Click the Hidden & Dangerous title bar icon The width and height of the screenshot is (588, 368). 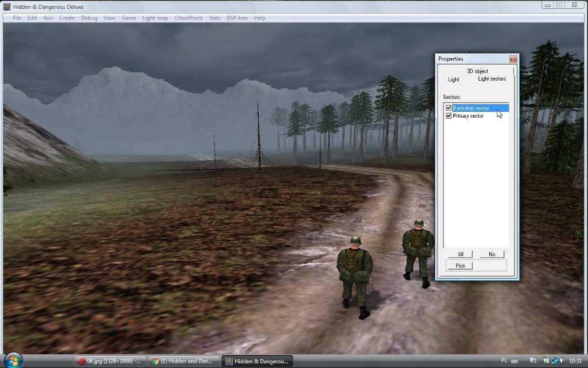click(x=6, y=6)
